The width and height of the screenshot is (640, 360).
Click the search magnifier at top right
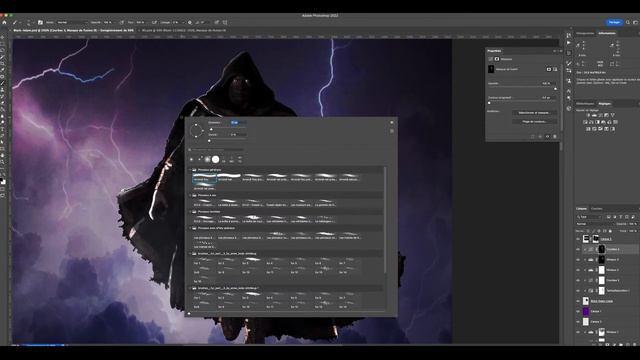628,22
